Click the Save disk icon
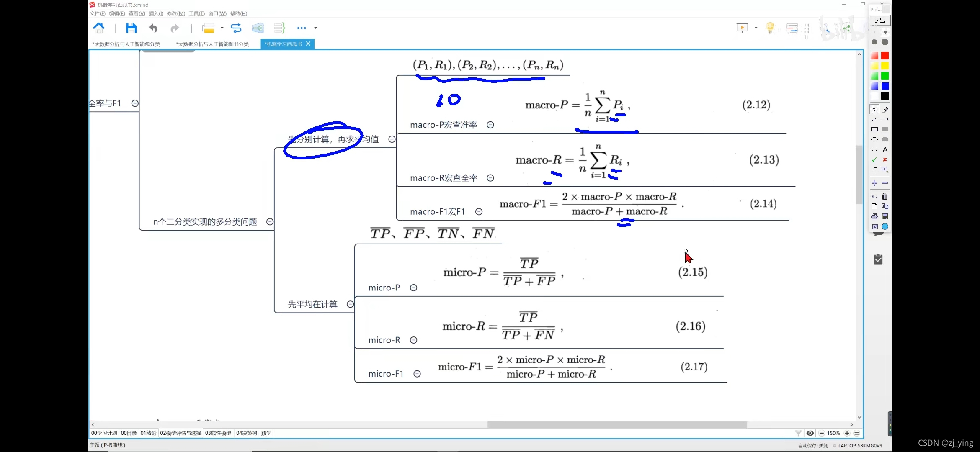This screenshot has height=452, width=980. (x=131, y=28)
